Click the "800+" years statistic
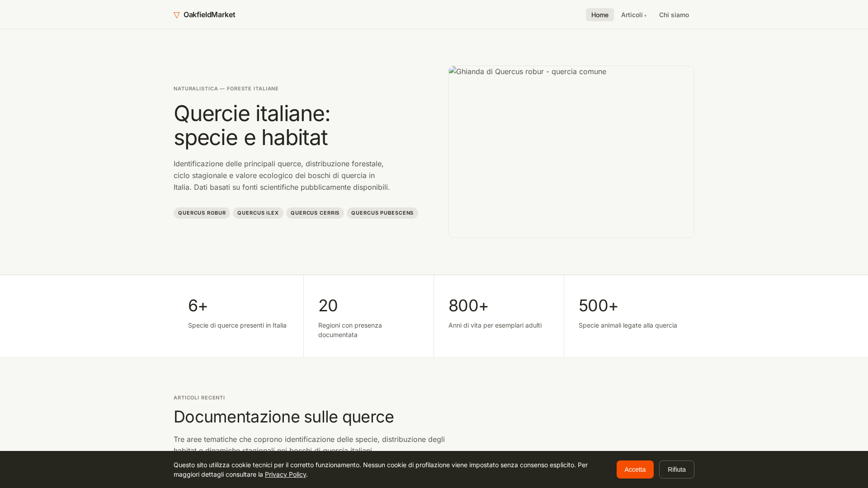The height and width of the screenshot is (488, 868). pos(468,306)
